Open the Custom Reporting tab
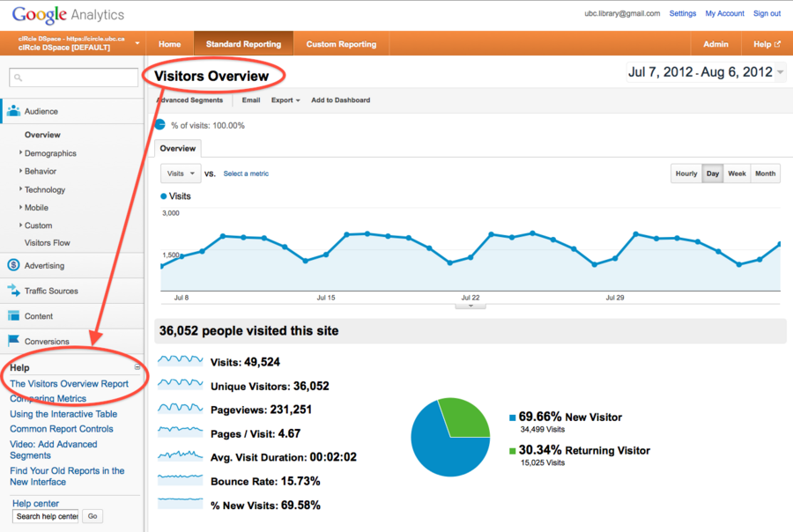The width and height of the screenshot is (793, 532). tap(341, 44)
